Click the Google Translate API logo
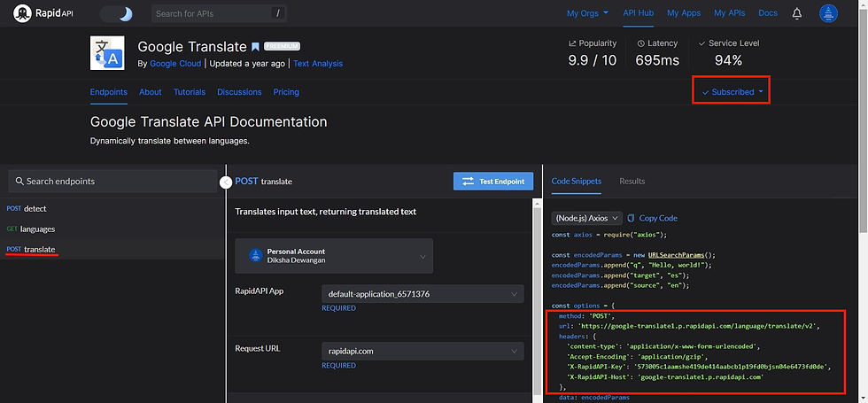Image resolution: width=868 pixels, height=403 pixels. click(107, 53)
